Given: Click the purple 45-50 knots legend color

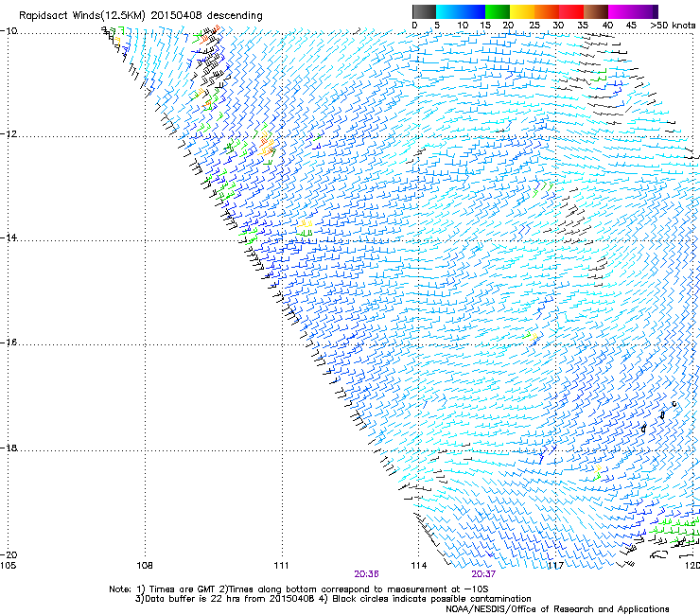Looking at the screenshot, I should click(x=645, y=11).
